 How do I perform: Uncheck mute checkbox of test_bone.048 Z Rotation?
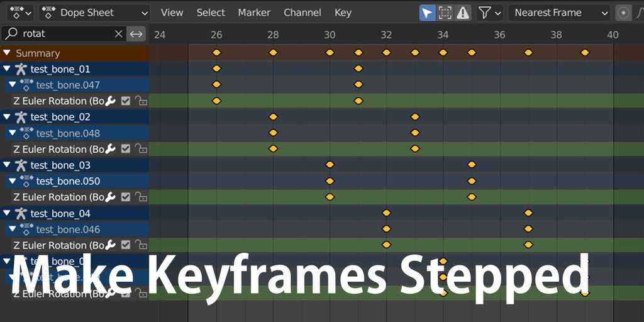coord(126,149)
